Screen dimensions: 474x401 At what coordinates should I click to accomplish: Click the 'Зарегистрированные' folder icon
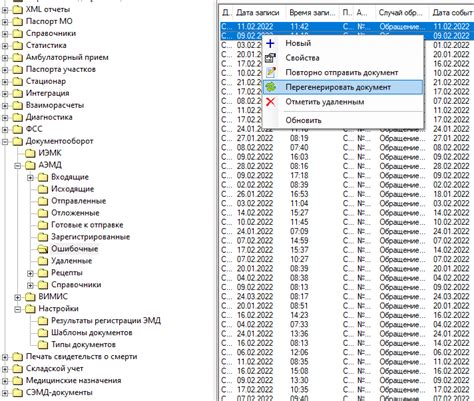click(x=43, y=237)
